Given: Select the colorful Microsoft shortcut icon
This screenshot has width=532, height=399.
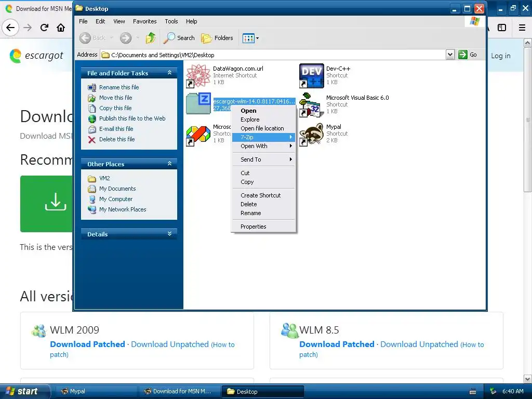Looking at the screenshot, I should 198,136.
